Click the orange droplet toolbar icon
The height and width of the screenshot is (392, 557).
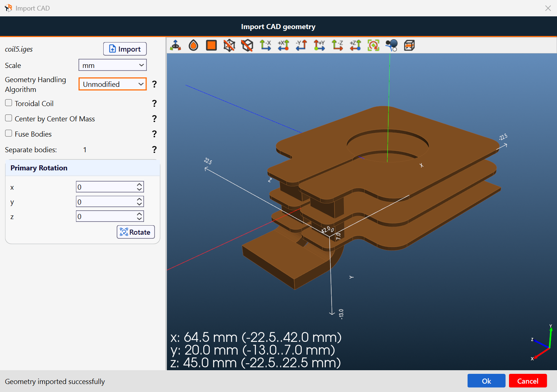click(x=193, y=45)
